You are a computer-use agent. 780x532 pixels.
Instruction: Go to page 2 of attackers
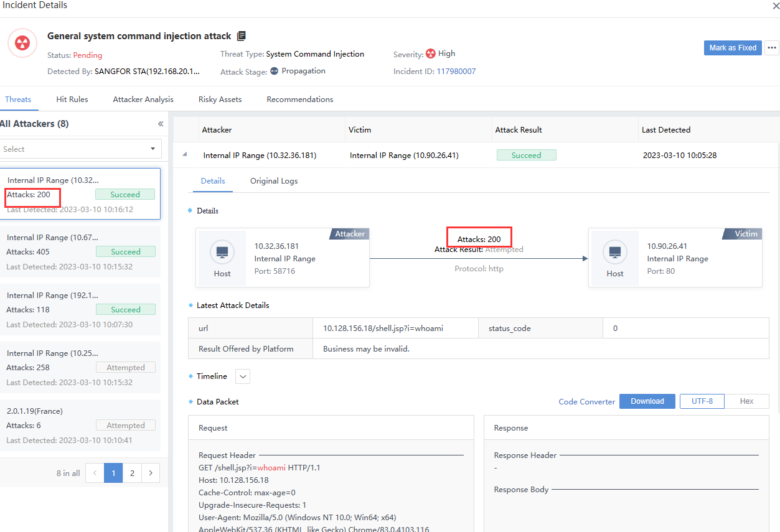click(132, 474)
